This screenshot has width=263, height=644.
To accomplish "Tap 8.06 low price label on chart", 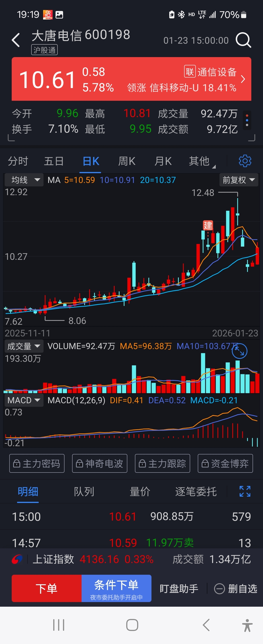I will point(77,321).
